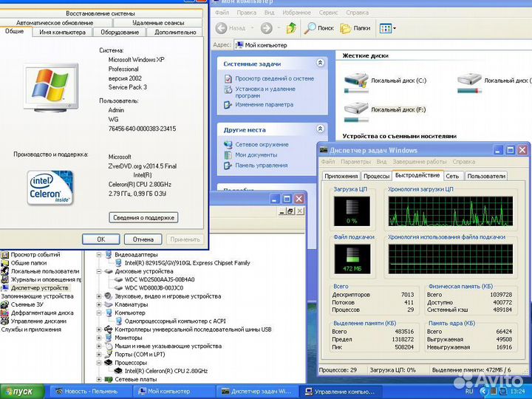Click OK in System Properties
Viewport: 532px width, 399px height.
click(100, 239)
